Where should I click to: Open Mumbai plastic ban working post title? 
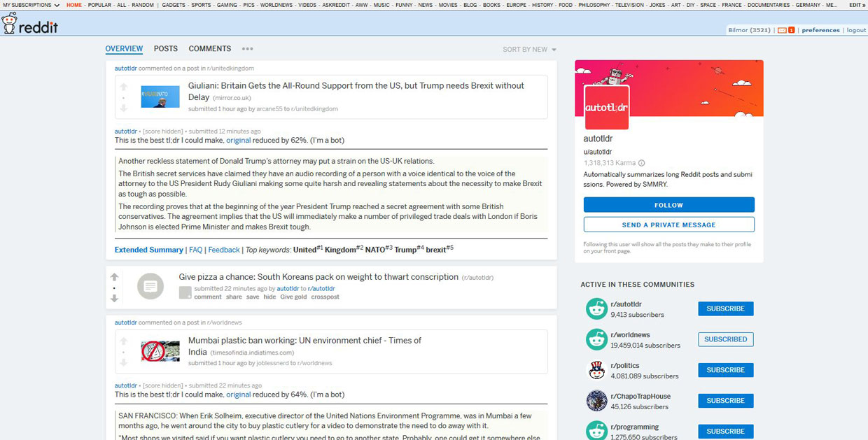(x=304, y=346)
